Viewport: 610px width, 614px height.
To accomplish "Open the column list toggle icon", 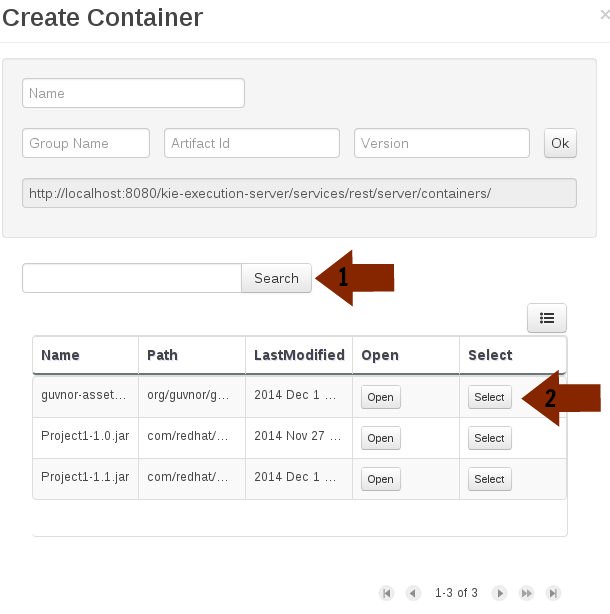I will point(547,318).
